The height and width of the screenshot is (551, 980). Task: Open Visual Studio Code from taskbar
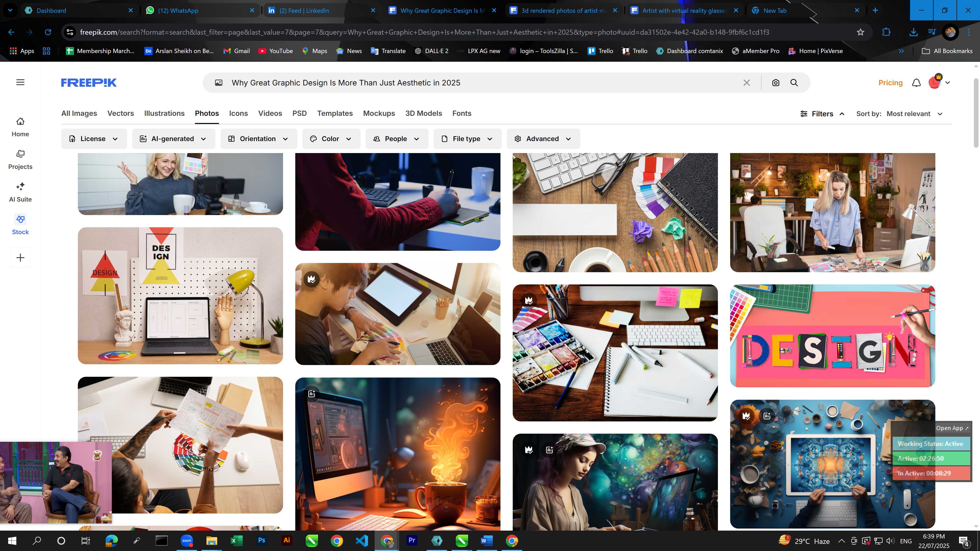362,540
